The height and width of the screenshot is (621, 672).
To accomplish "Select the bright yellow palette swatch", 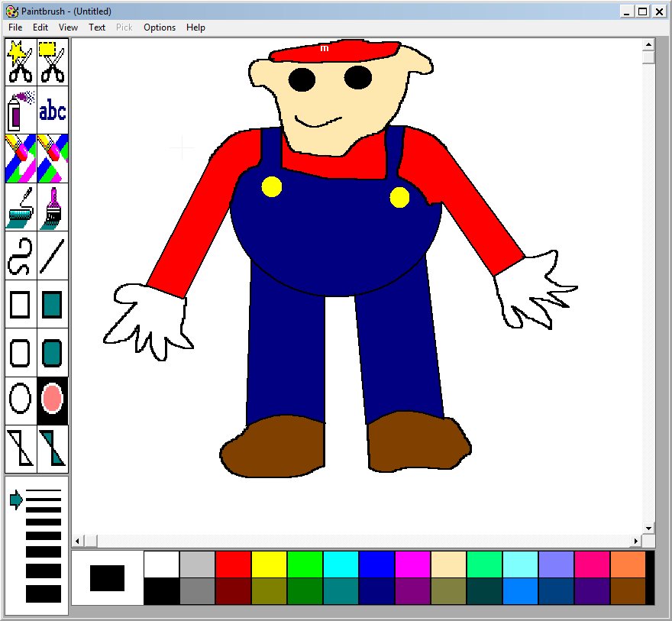I will coord(269,564).
